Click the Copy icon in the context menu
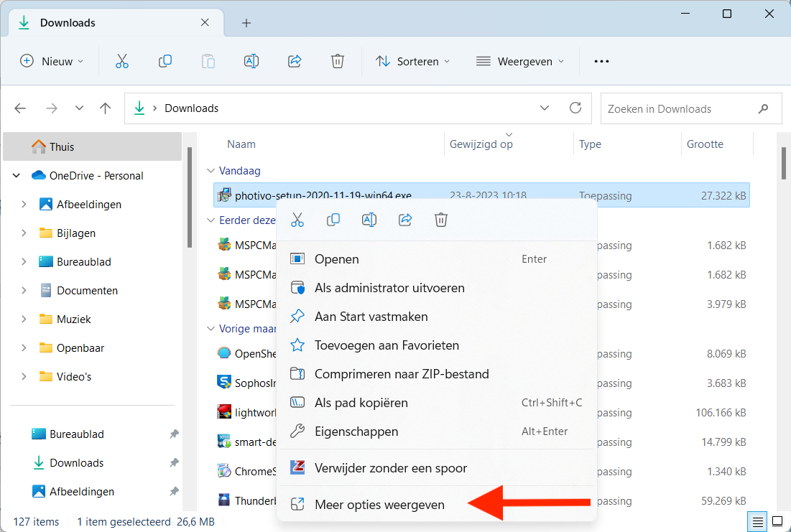This screenshot has width=791, height=532. (x=333, y=220)
